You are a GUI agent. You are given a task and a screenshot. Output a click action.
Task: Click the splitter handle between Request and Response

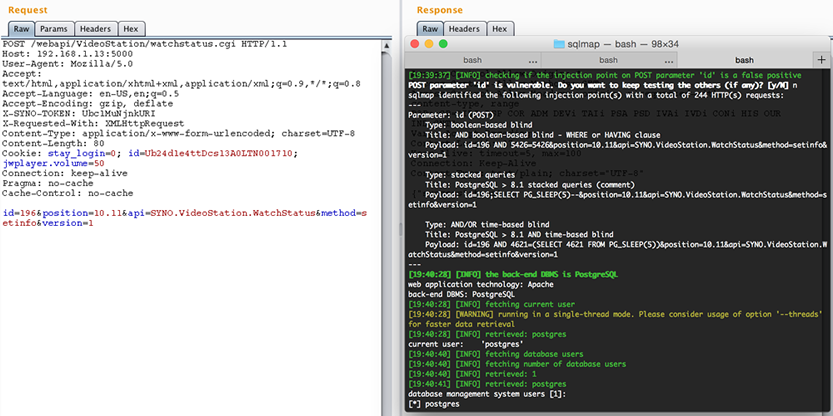(x=401, y=228)
